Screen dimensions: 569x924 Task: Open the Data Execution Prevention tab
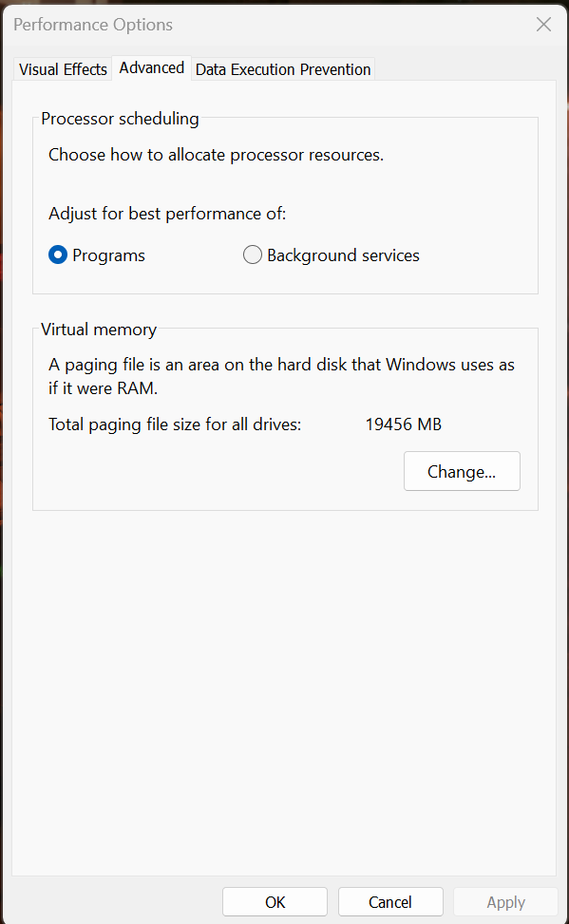pyautogui.click(x=283, y=69)
